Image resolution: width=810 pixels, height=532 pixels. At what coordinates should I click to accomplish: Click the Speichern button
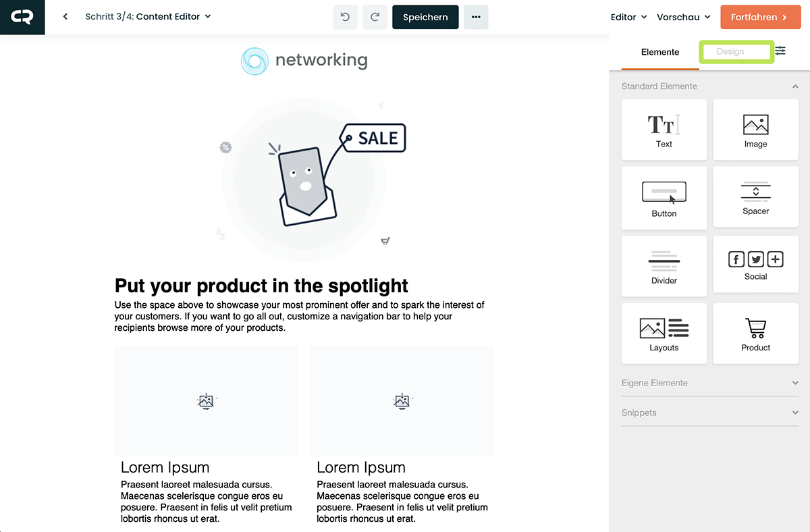(425, 17)
